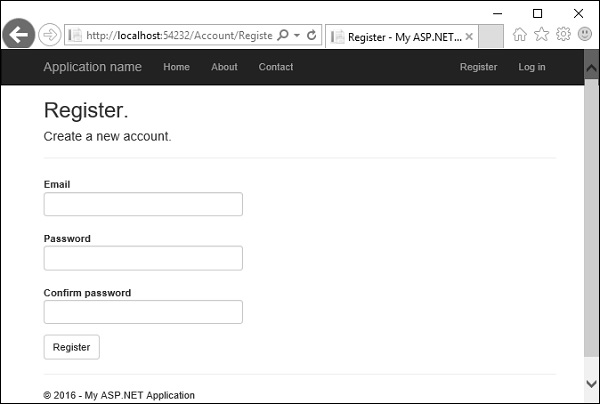The height and width of the screenshot is (404, 600).
Task: Click the Application name brand link
Action: pyautogui.click(x=92, y=67)
